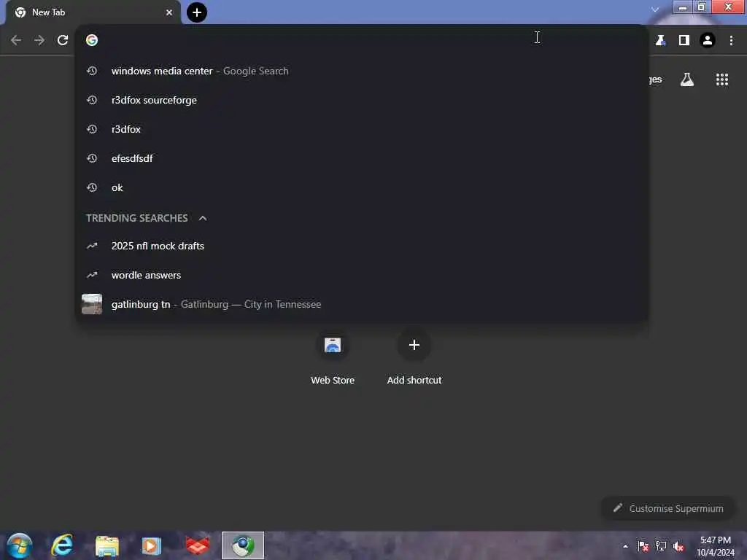
Task: Click the Gatlinburg thumbnail image
Action: pos(92,304)
